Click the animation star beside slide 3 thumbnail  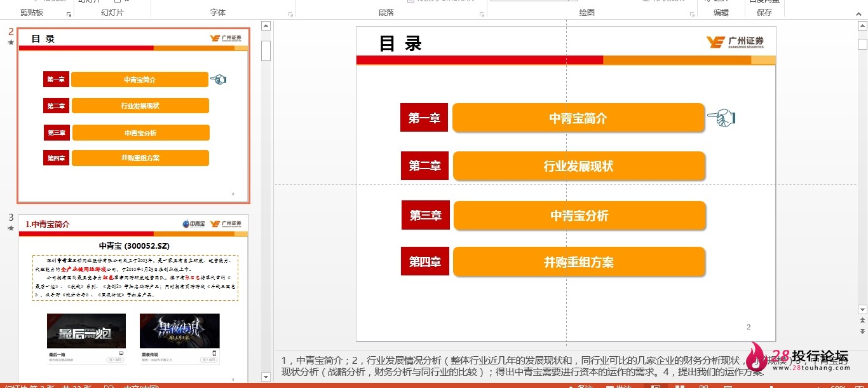(11, 228)
